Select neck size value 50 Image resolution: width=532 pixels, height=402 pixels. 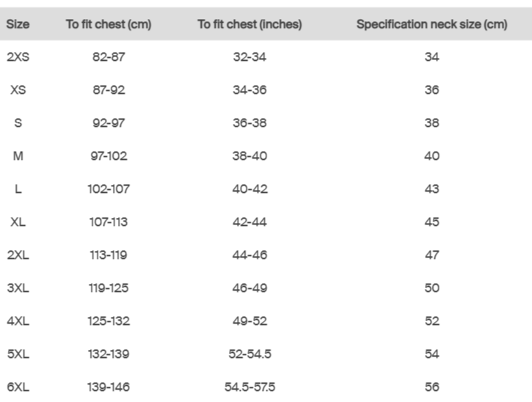(x=431, y=288)
